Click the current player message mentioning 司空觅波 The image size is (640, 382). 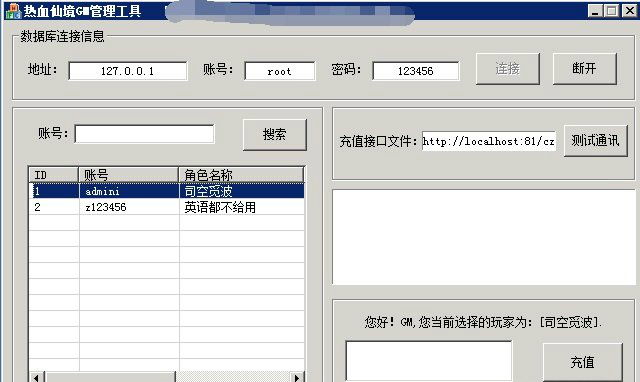(x=483, y=322)
